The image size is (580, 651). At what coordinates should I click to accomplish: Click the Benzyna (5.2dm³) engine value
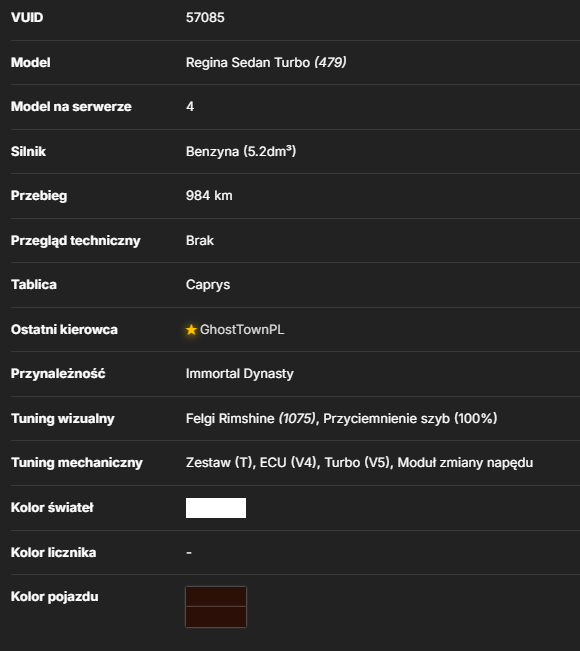[241, 152]
